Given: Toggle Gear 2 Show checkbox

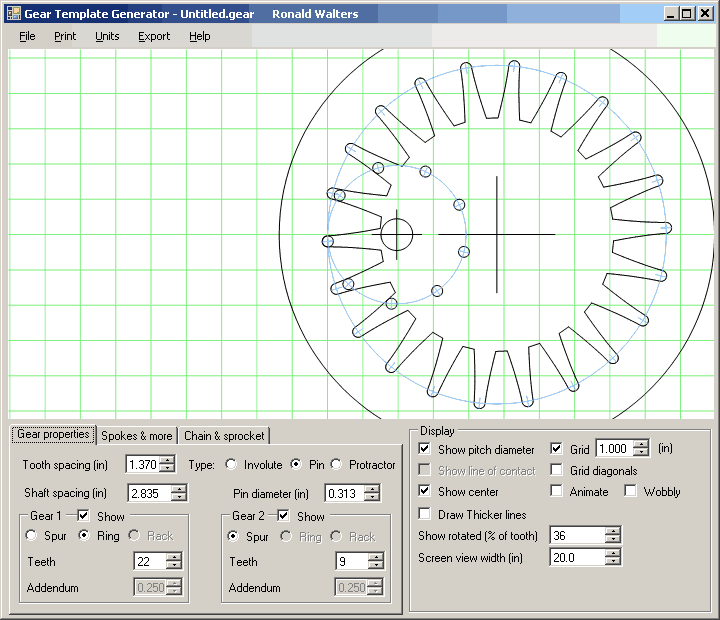Looking at the screenshot, I should (284, 517).
